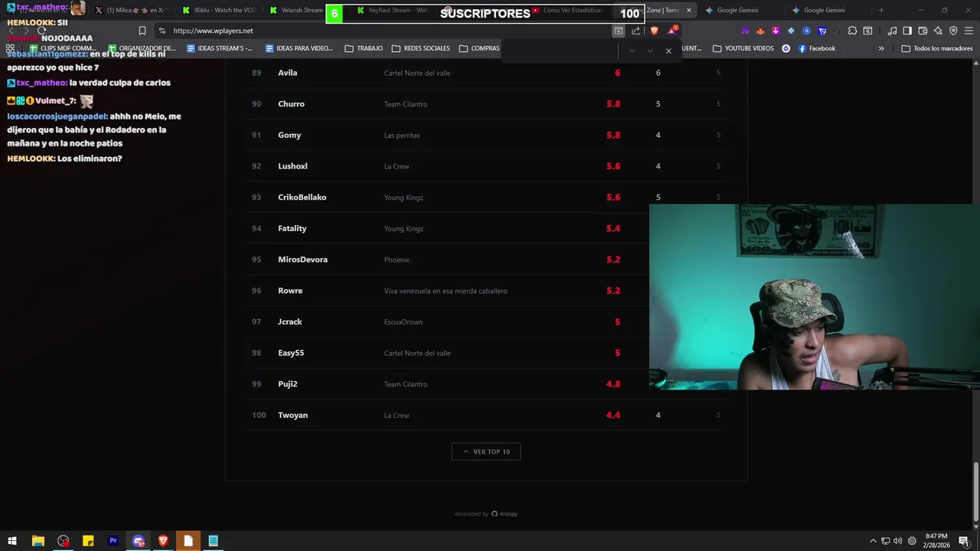Open the ORGANIZADOR DE bookmark

point(142,48)
